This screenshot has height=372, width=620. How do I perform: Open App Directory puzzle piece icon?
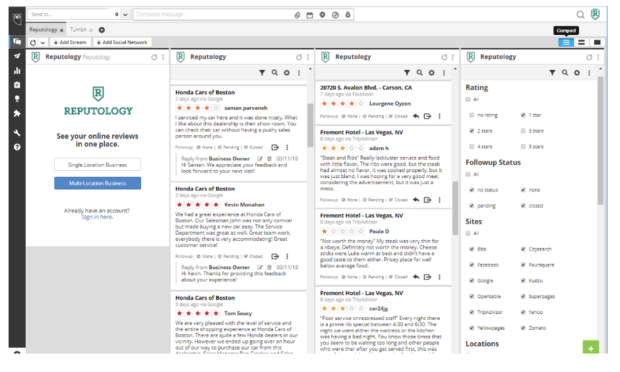pos(17,113)
